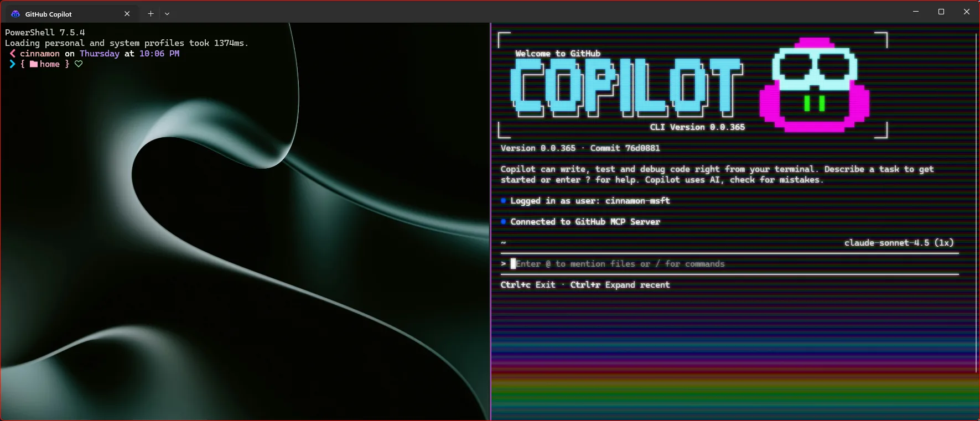Open a new tab with the plus button
980x421 pixels.
(x=151, y=14)
